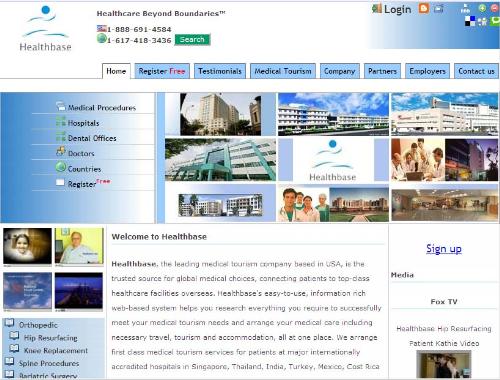Click the Hospitals sidebar icon
Image resolution: width=500 pixels, height=380 pixels.
click(61, 122)
